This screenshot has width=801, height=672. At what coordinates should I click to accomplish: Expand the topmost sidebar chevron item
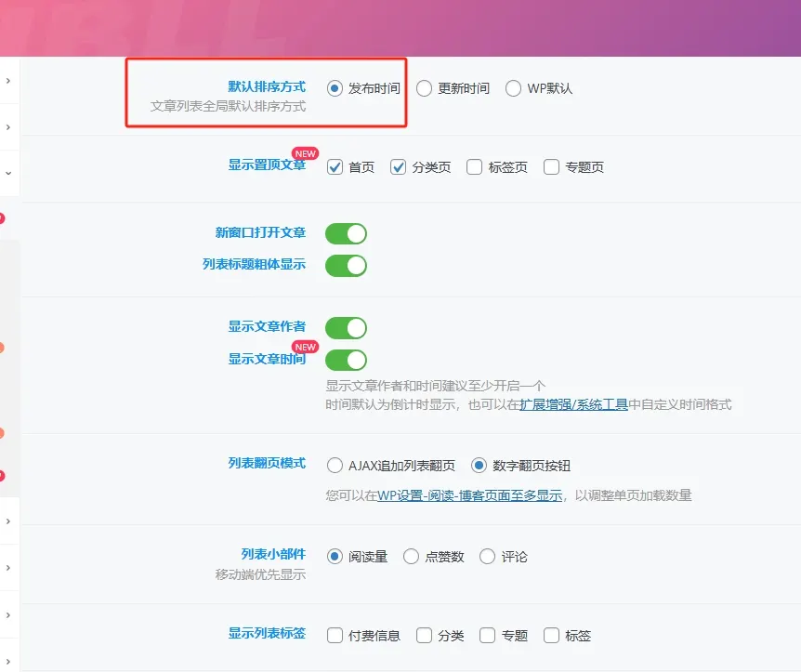(8, 81)
